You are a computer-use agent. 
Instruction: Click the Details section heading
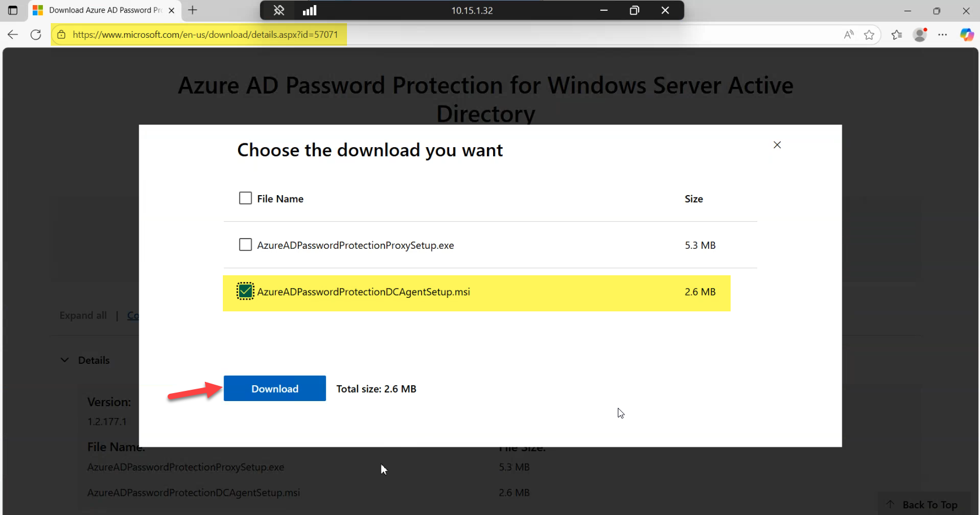point(94,360)
